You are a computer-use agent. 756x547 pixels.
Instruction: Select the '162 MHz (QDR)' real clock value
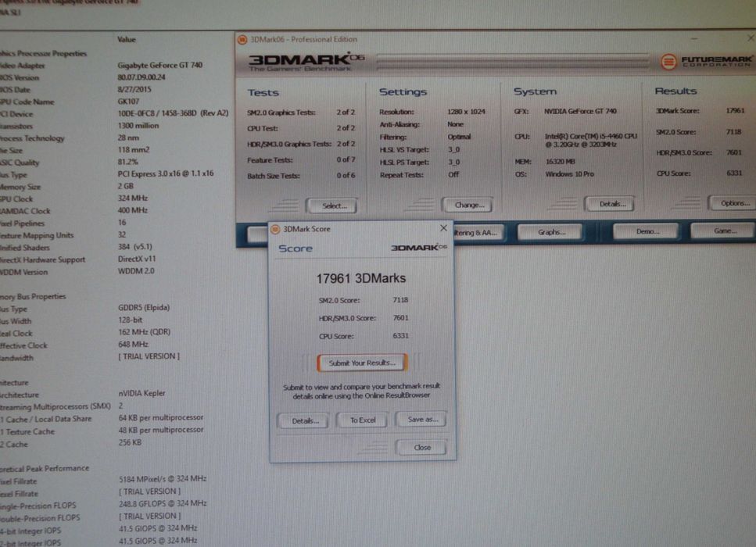pos(144,331)
